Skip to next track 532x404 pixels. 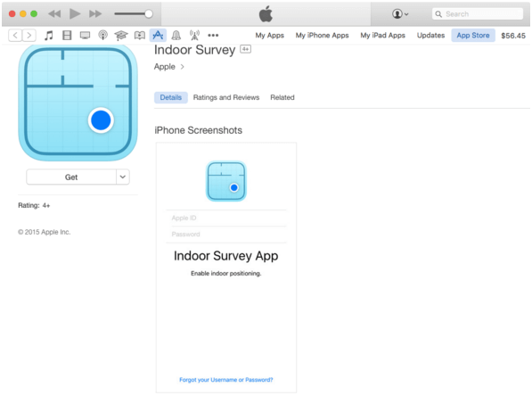point(95,14)
